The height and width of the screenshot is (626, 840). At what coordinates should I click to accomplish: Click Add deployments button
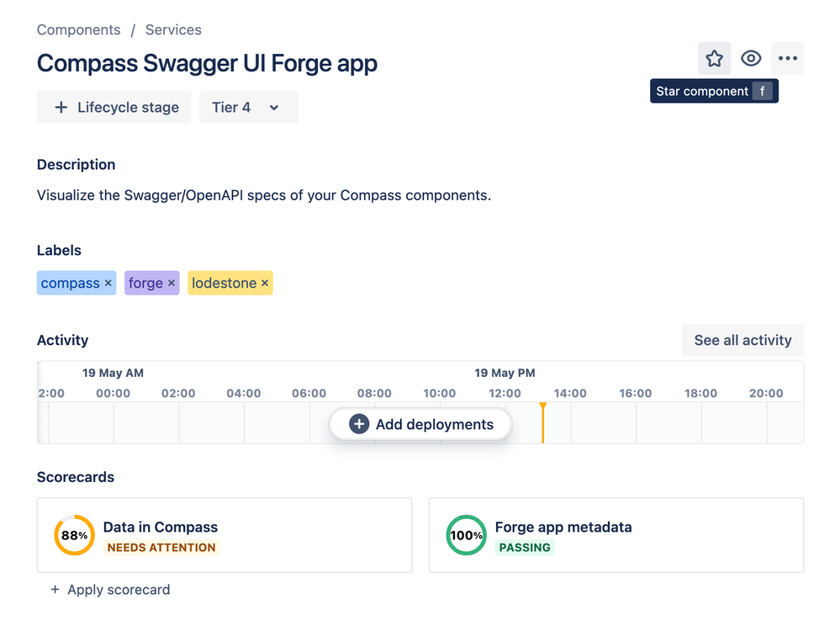(x=420, y=424)
